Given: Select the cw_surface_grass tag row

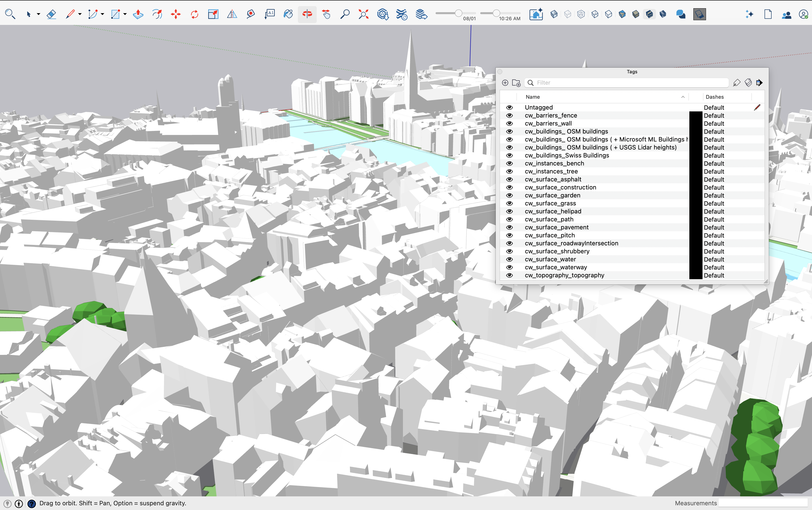Looking at the screenshot, I should 550,203.
